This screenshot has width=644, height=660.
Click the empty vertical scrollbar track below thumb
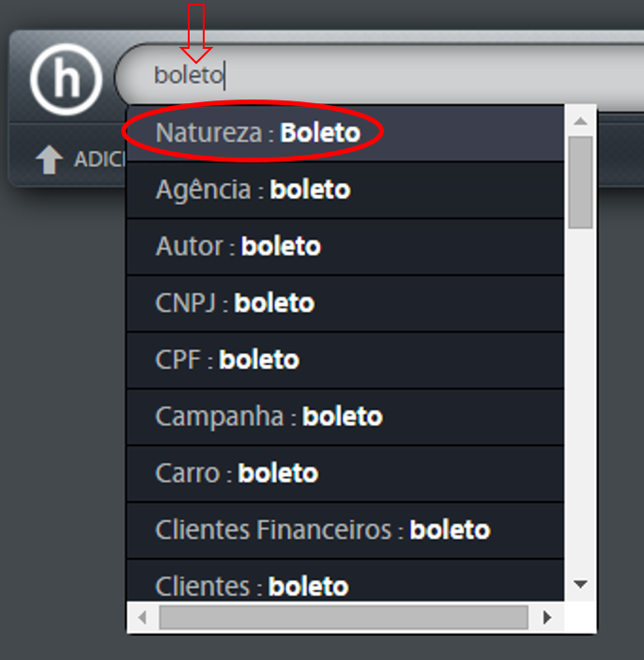pyautogui.click(x=580, y=400)
